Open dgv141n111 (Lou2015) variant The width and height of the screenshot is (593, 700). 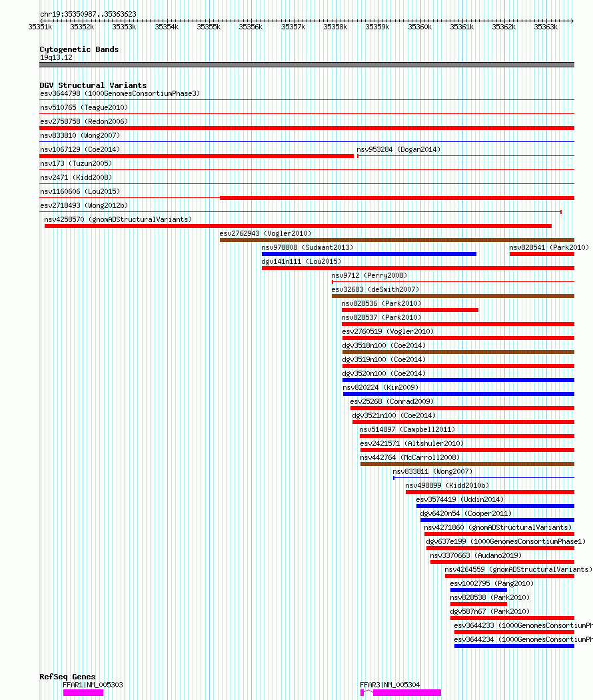301,261
